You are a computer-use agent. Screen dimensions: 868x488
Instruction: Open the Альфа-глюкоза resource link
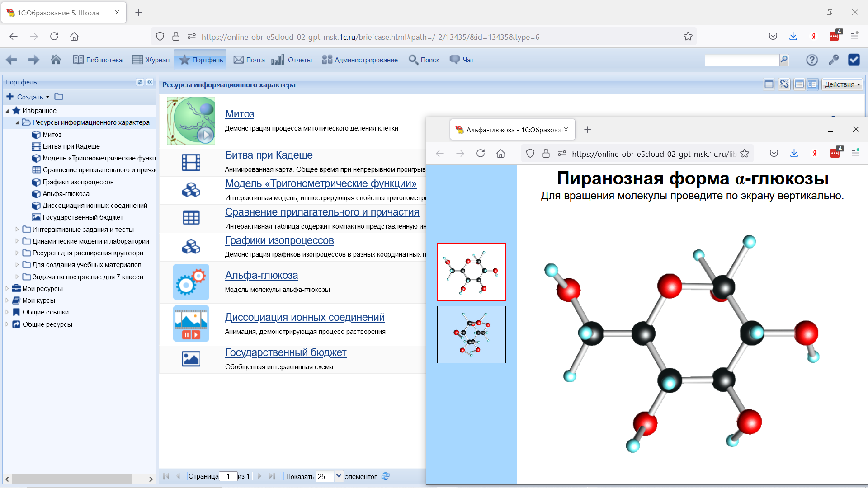pos(261,275)
